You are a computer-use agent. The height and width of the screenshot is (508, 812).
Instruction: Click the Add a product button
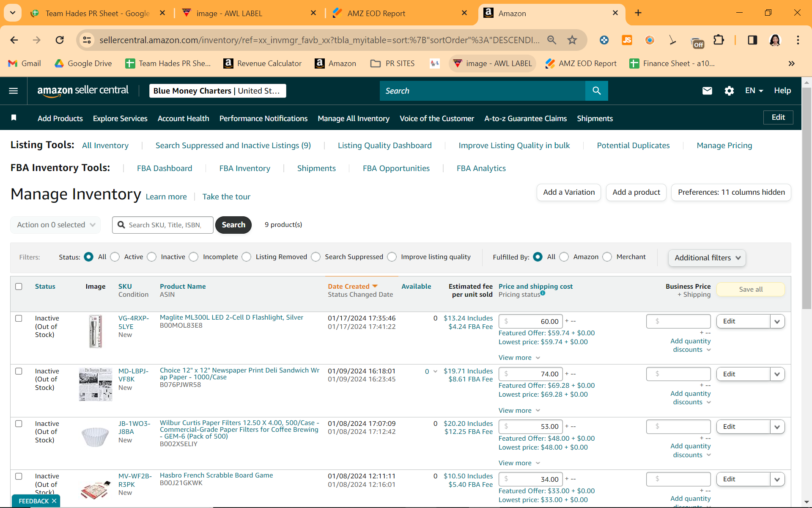pyautogui.click(x=636, y=192)
